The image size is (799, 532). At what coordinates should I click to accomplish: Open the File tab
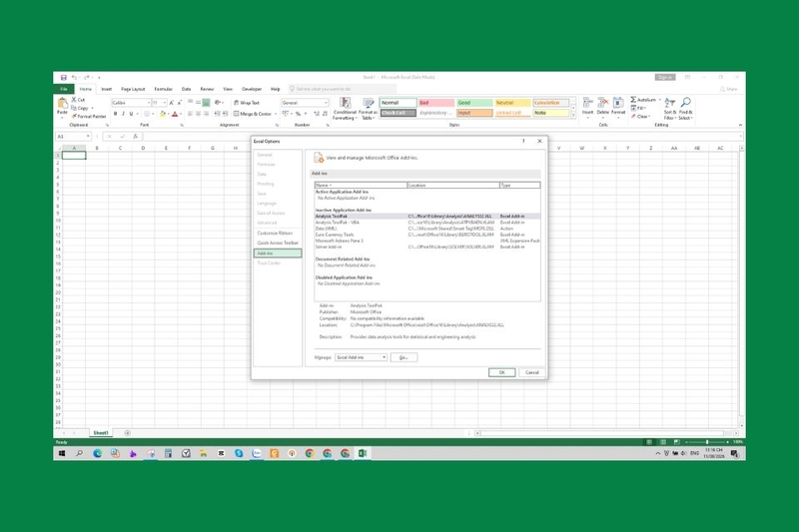(x=64, y=89)
